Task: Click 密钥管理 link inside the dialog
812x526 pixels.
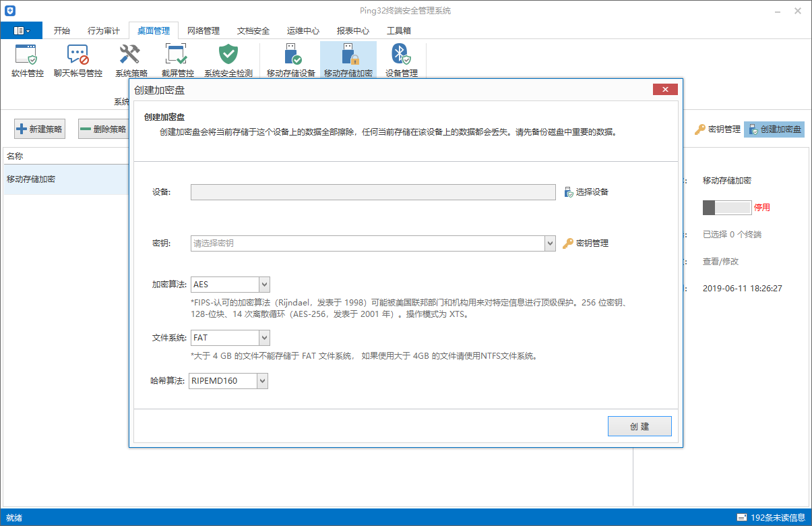Action: coord(586,243)
